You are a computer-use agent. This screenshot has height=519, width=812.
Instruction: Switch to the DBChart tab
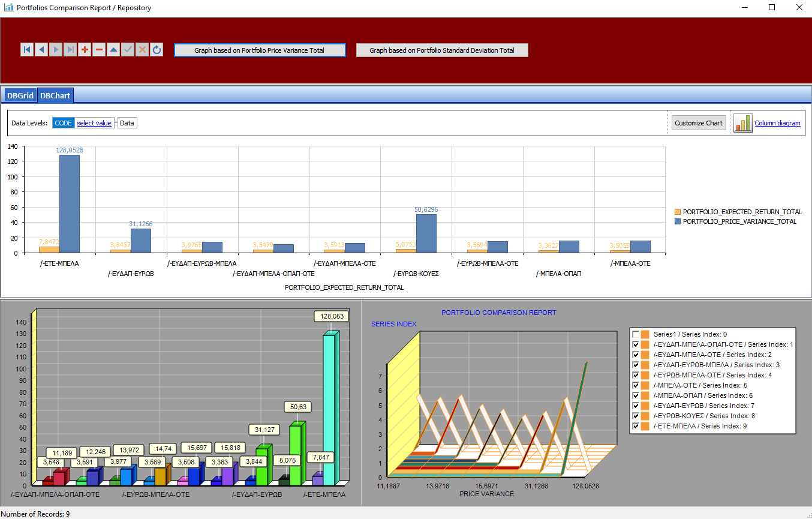point(55,95)
